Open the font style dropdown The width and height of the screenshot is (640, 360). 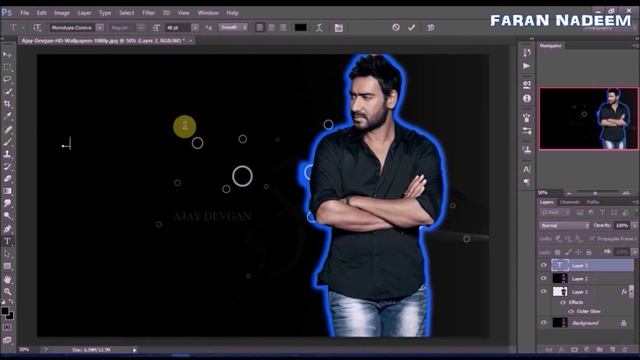[140, 28]
